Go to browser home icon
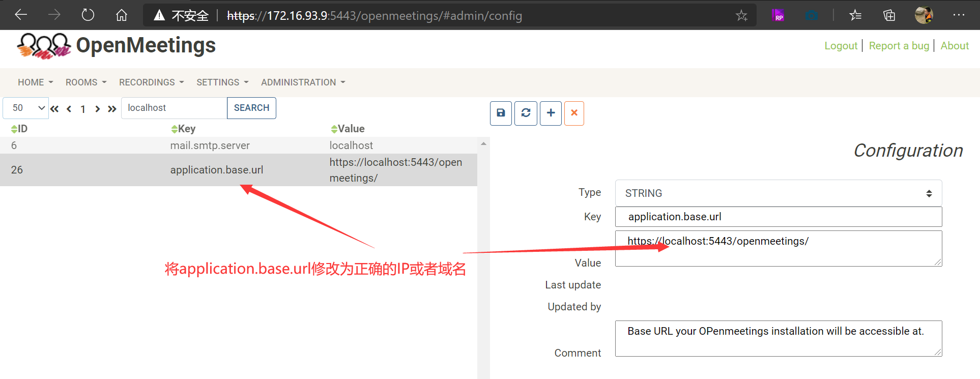The width and height of the screenshot is (980, 379). coord(121,15)
